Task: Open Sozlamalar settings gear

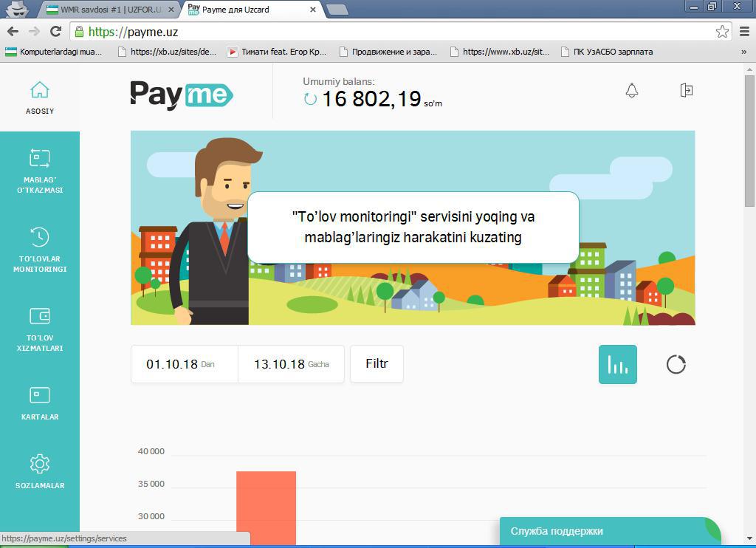Action: tap(40, 464)
